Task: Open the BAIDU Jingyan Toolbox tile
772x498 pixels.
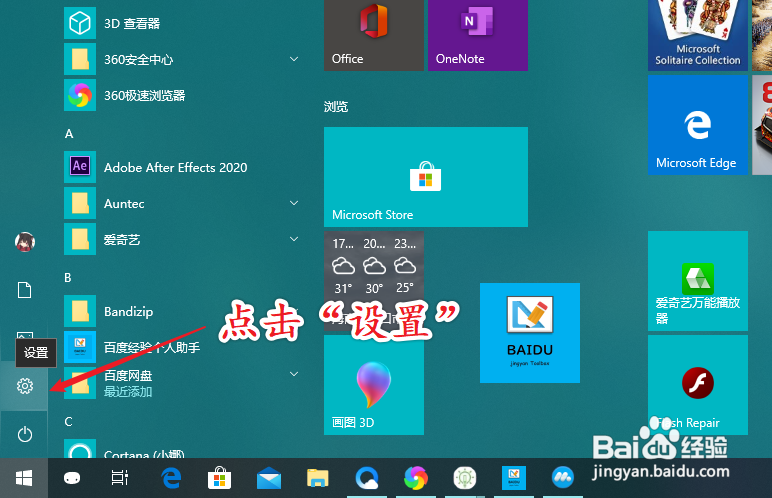Action: pos(530,332)
